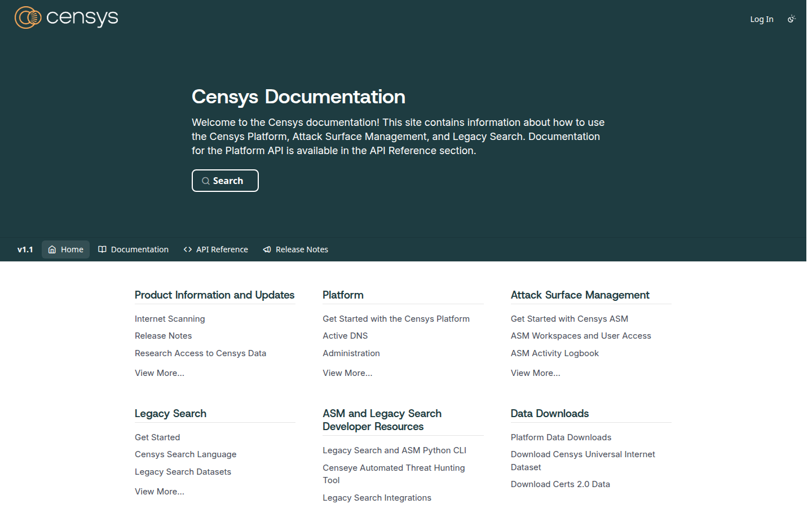Open Legacy Search and ASM Python CLI
This screenshot has width=812, height=508.
coord(394,450)
